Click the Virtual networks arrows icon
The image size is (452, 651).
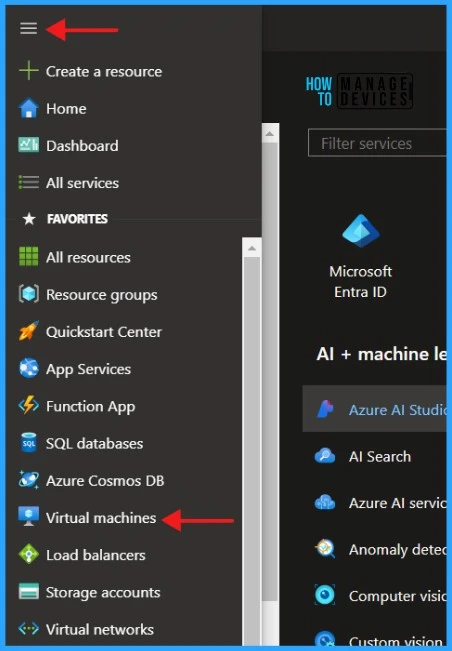(29, 629)
